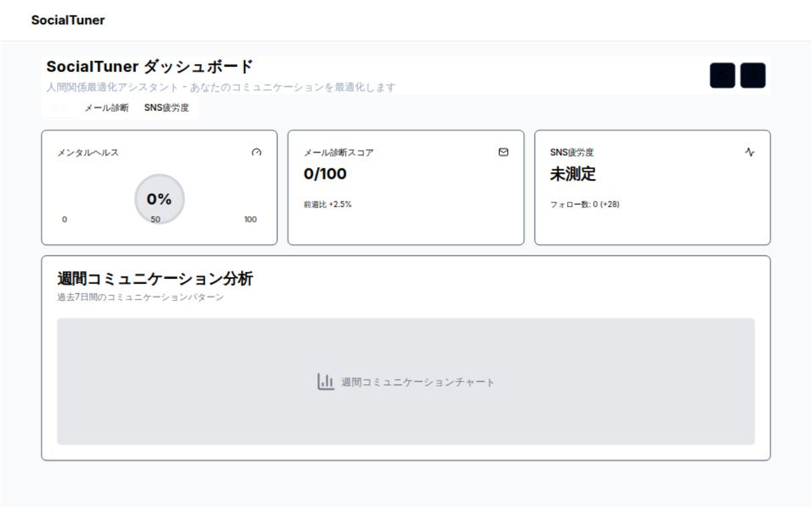This screenshot has height=507, width=812.
Task: Click the メンタルヘルス card title
Action: 88,153
